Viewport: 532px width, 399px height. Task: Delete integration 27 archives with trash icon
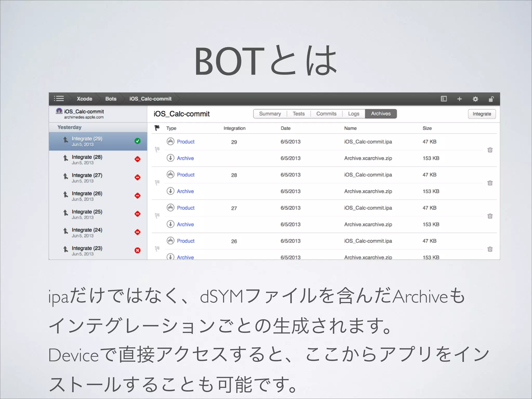pyautogui.click(x=490, y=216)
